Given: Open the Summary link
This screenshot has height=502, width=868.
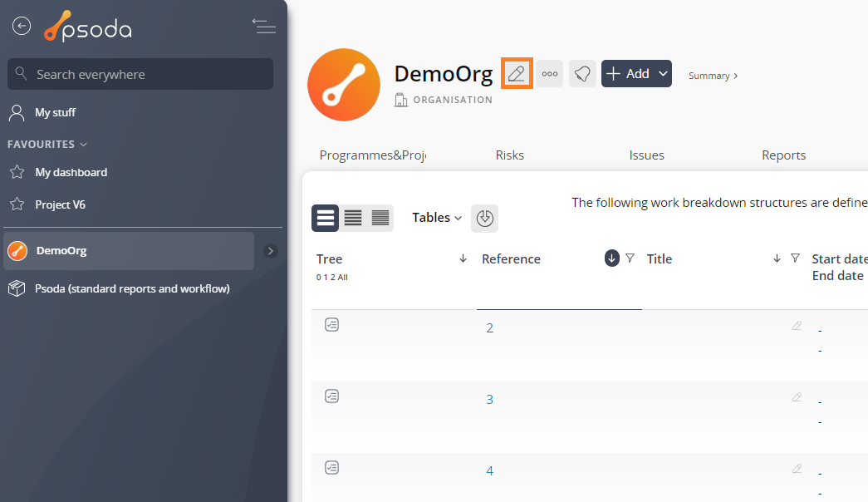Looking at the screenshot, I should [713, 76].
